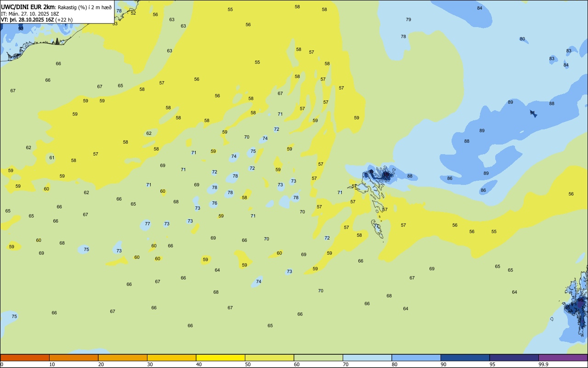Image resolution: width=588 pixels, height=368 pixels.
Task: Click the 'Rakastig (%) í 2 m hæð' label
Action: coord(85,7)
